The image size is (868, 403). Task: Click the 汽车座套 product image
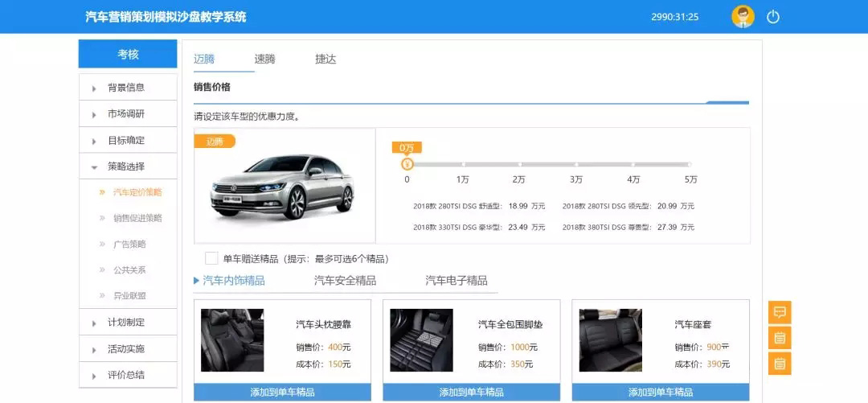coord(610,339)
